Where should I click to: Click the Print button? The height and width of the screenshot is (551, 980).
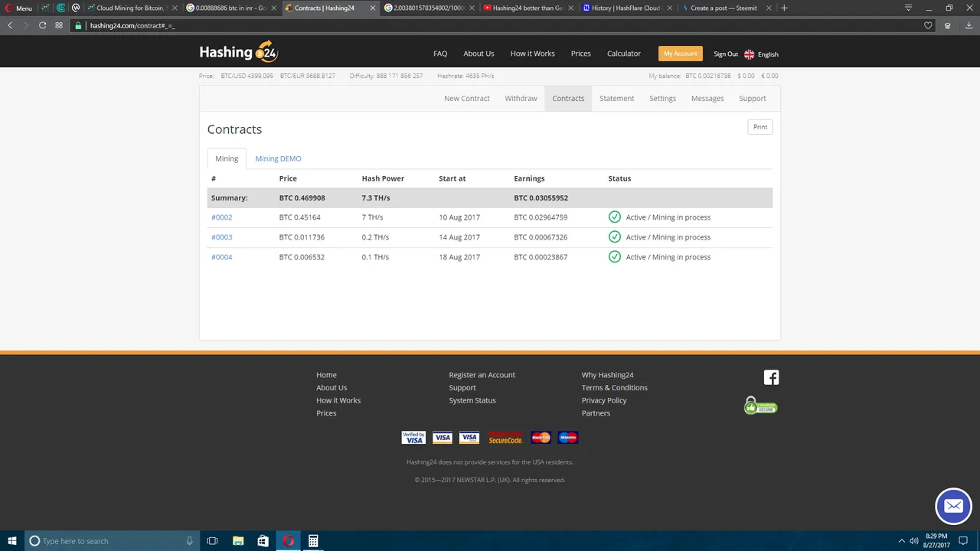coord(760,127)
